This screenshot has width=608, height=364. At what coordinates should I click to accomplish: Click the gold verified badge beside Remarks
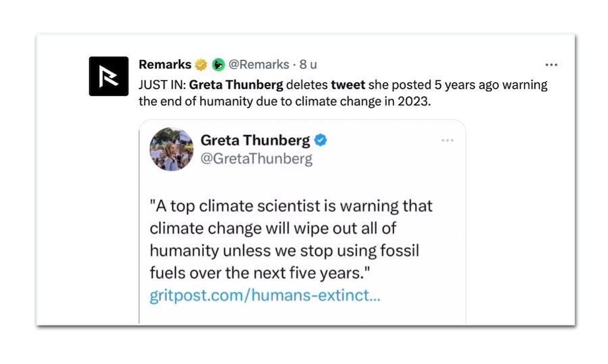pyautogui.click(x=201, y=65)
